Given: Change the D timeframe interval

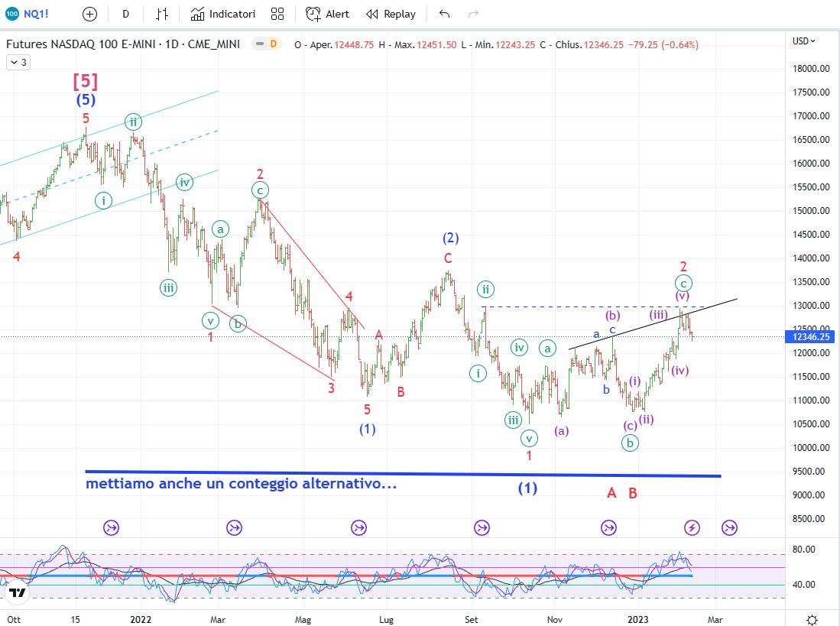Looking at the screenshot, I should [x=126, y=14].
